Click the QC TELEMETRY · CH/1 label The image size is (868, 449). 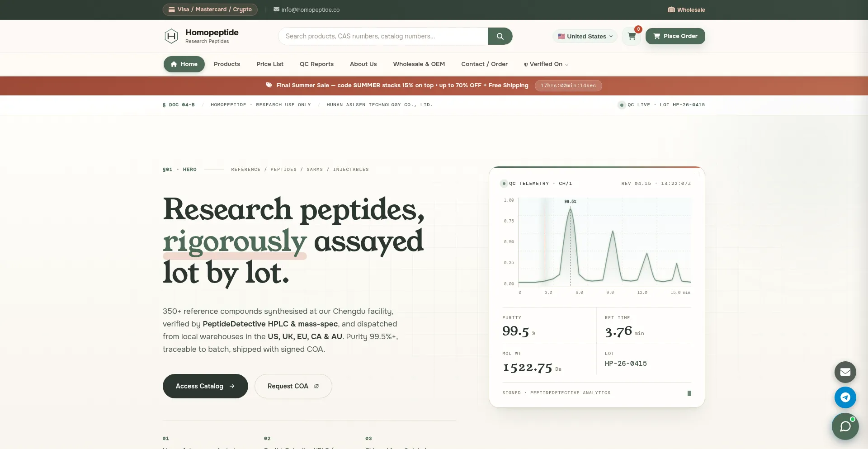(x=541, y=184)
